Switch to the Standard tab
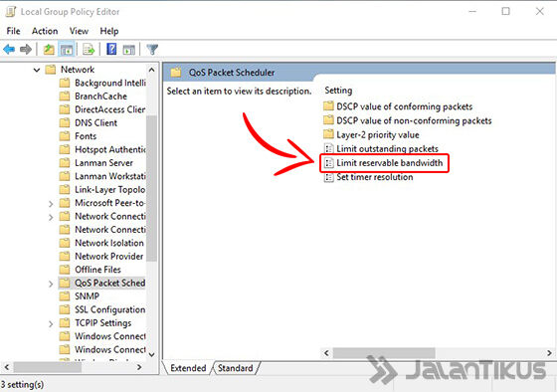The image size is (557, 392). [x=235, y=368]
